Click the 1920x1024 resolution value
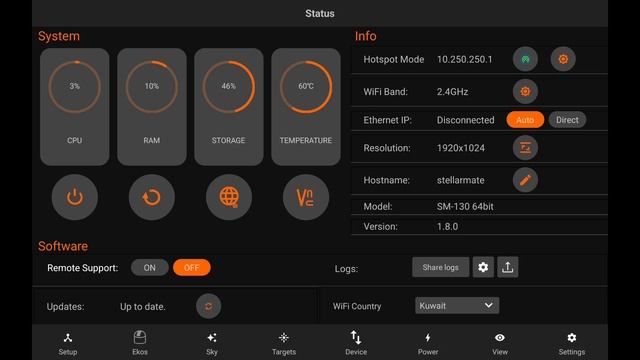 [x=461, y=148]
